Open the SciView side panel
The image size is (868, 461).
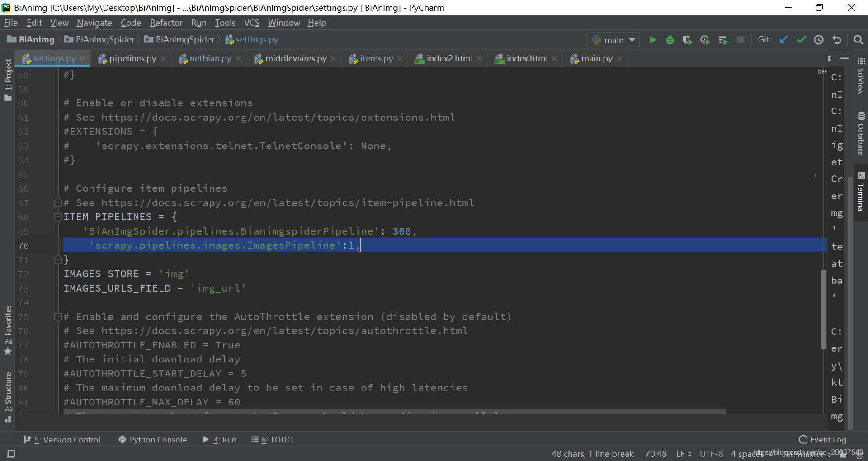point(861,76)
